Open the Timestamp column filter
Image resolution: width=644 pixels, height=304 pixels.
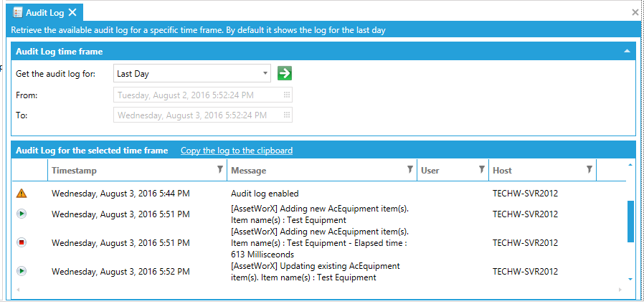219,170
